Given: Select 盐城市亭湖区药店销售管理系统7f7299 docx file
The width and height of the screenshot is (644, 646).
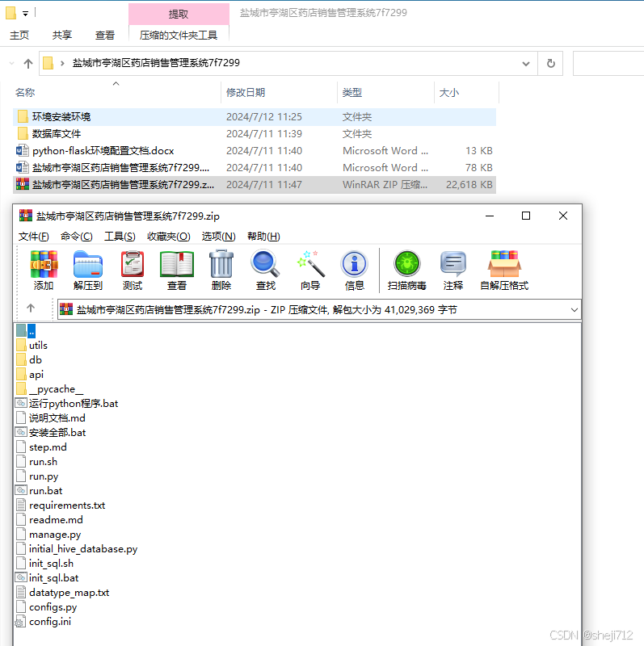Looking at the screenshot, I should (255, 168).
